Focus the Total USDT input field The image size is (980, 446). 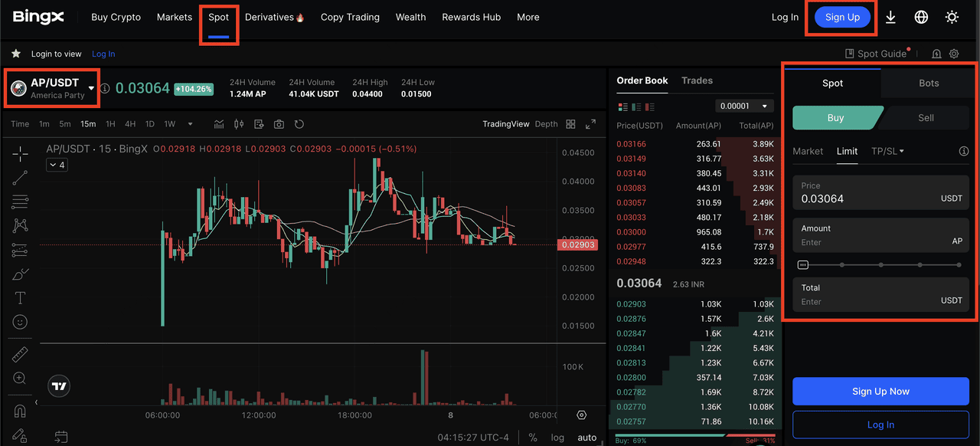click(x=880, y=295)
